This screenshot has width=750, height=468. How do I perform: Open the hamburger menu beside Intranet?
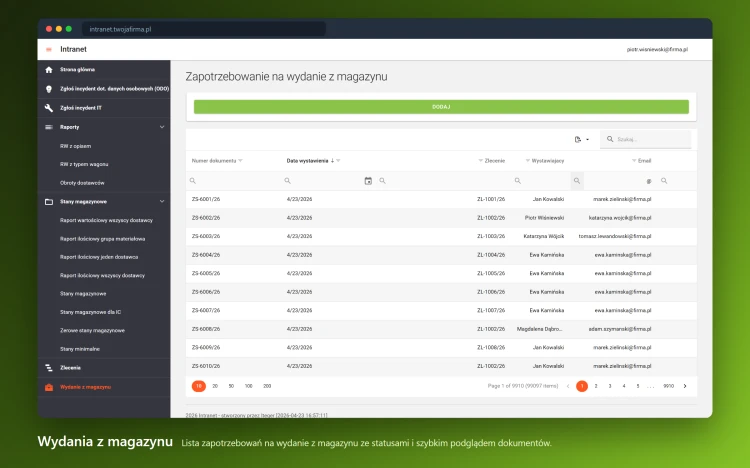(49, 49)
